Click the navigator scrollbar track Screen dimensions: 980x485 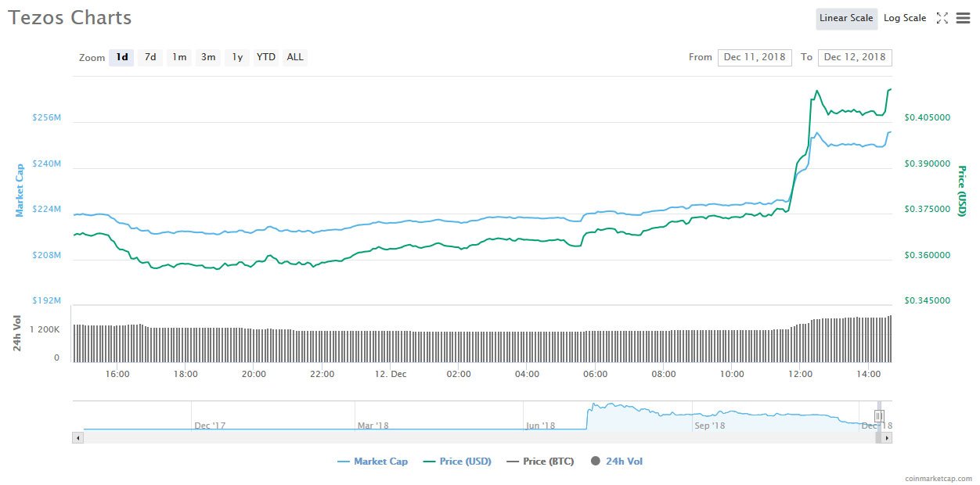481,438
